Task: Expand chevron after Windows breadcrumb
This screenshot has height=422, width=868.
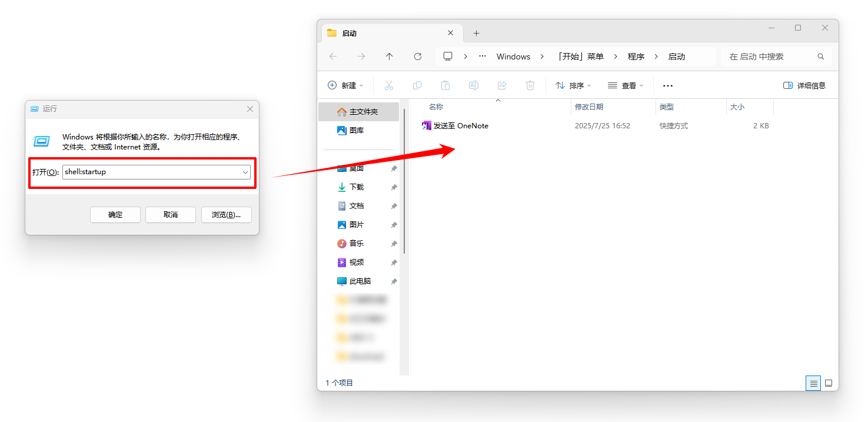Action: [x=543, y=57]
